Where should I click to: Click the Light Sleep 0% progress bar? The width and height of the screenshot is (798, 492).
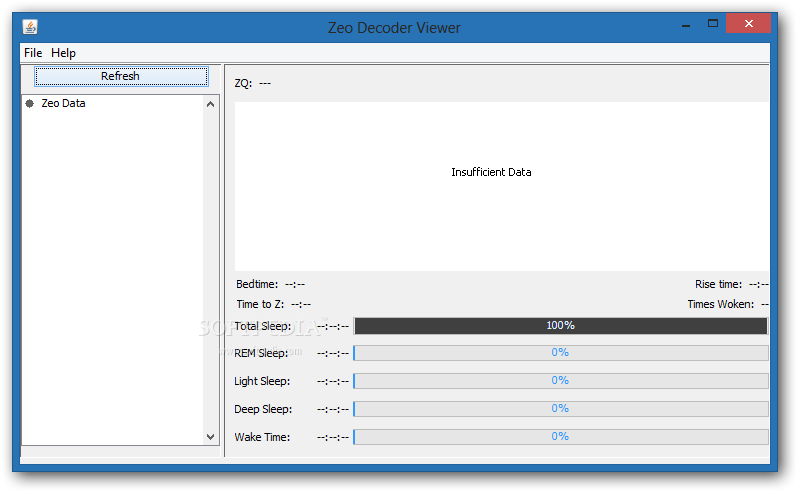(561, 381)
